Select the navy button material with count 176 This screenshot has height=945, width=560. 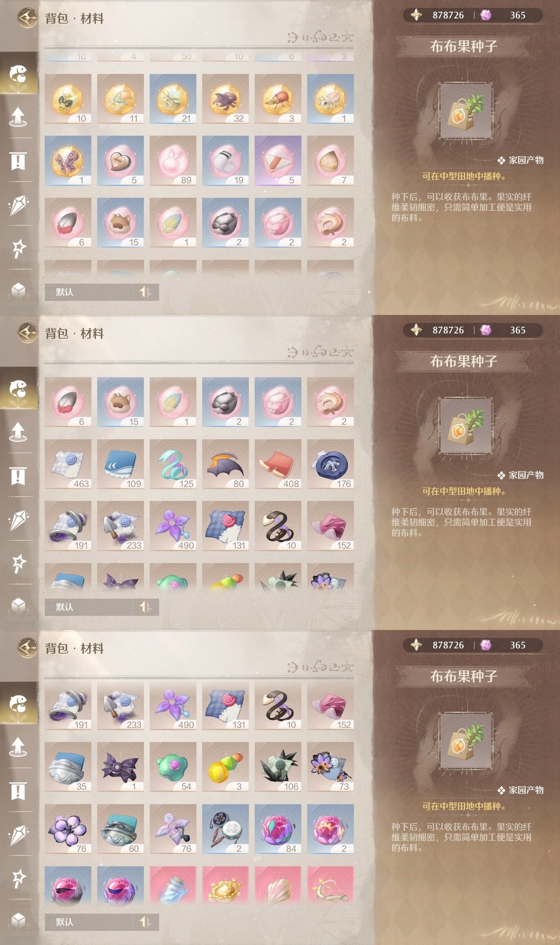tap(330, 464)
